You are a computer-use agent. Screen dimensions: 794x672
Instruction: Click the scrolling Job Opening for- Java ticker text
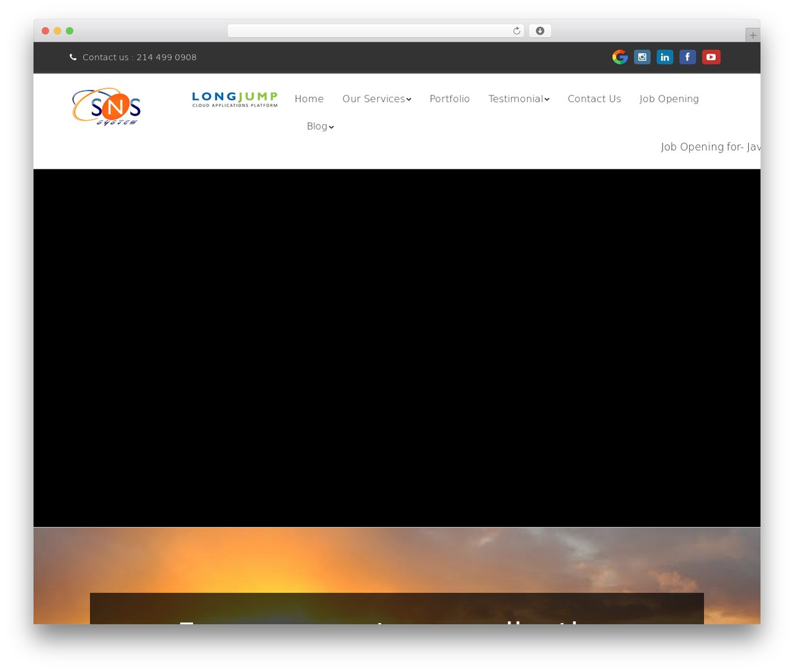point(710,147)
